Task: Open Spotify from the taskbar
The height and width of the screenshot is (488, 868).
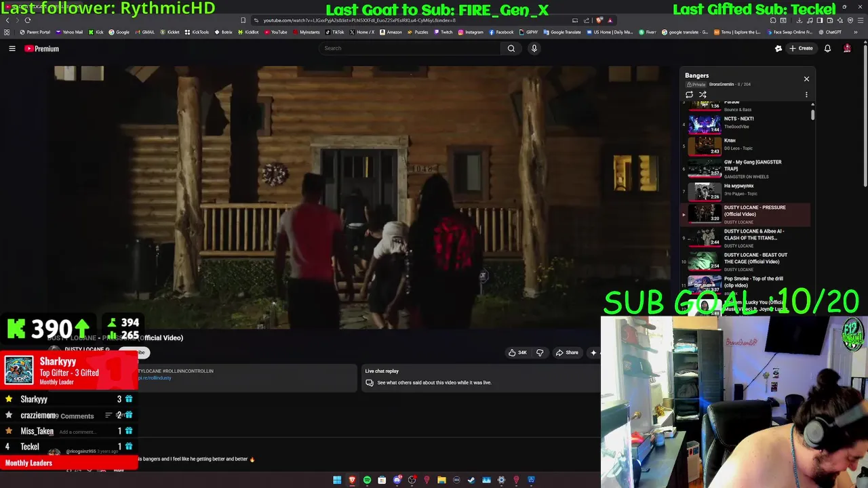Action: pos(367,480)
